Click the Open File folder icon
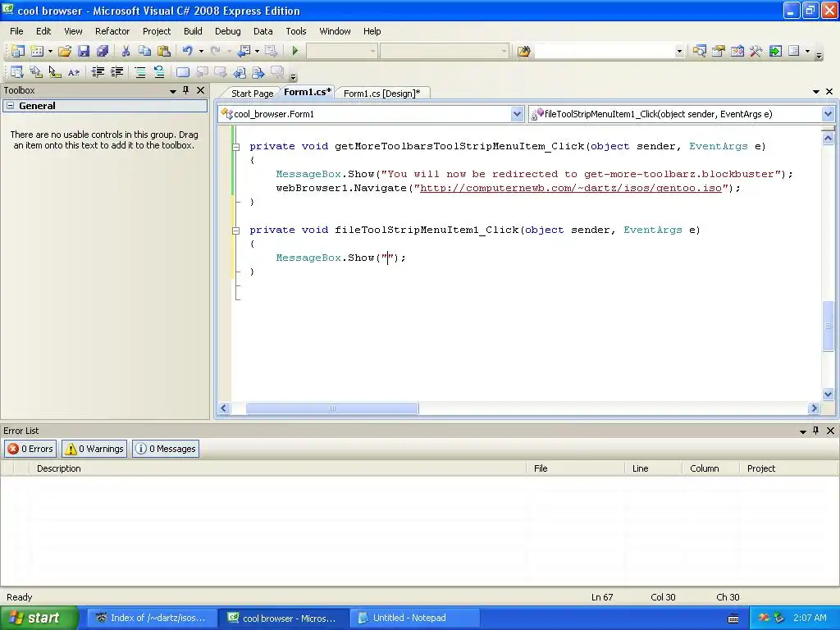 click(x=65, y=51)
